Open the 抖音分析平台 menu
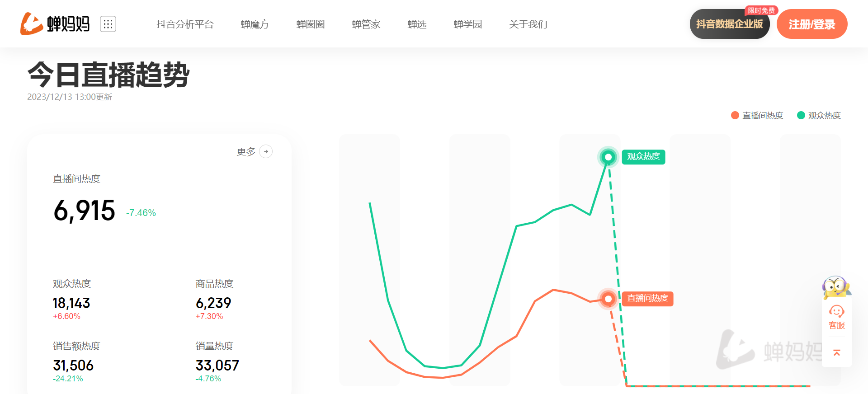This screenshot has width=868, height=394. tap(185, 24)
